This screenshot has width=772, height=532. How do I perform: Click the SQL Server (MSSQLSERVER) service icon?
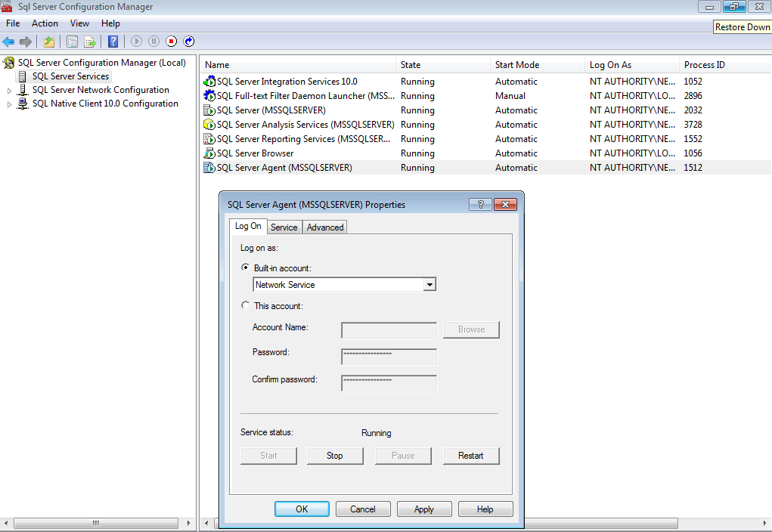point(209,110)
